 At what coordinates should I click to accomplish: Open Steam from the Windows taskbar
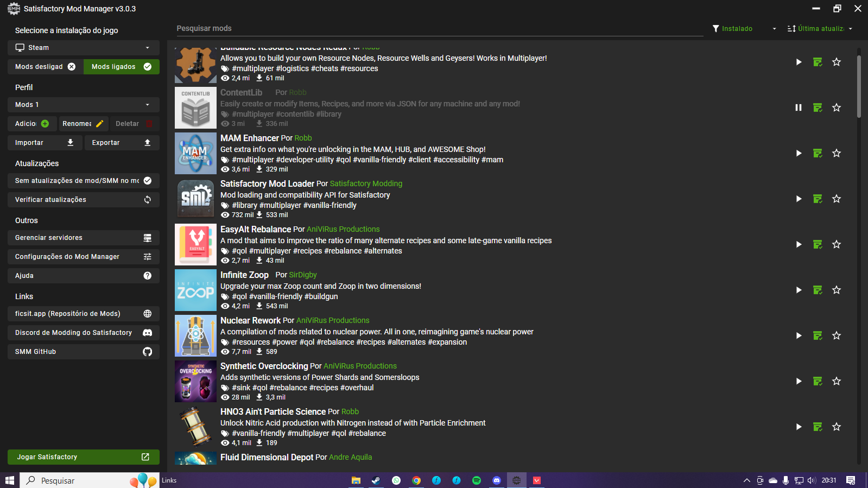pos(376,480)
